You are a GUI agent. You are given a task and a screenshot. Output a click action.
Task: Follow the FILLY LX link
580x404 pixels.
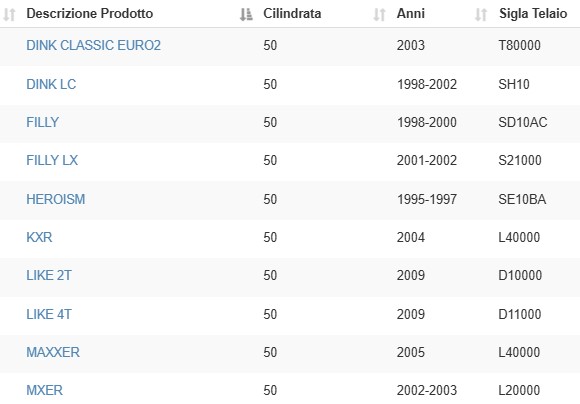[x=52, y=161]
